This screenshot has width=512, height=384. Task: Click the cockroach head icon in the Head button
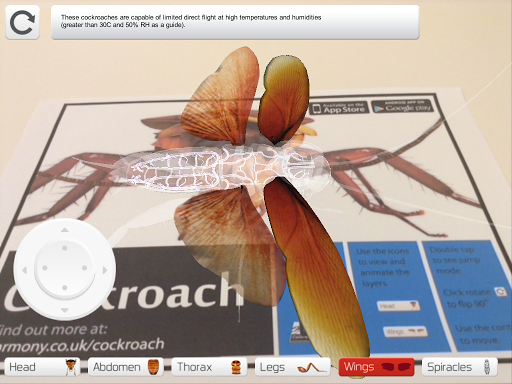click(71, 367)
